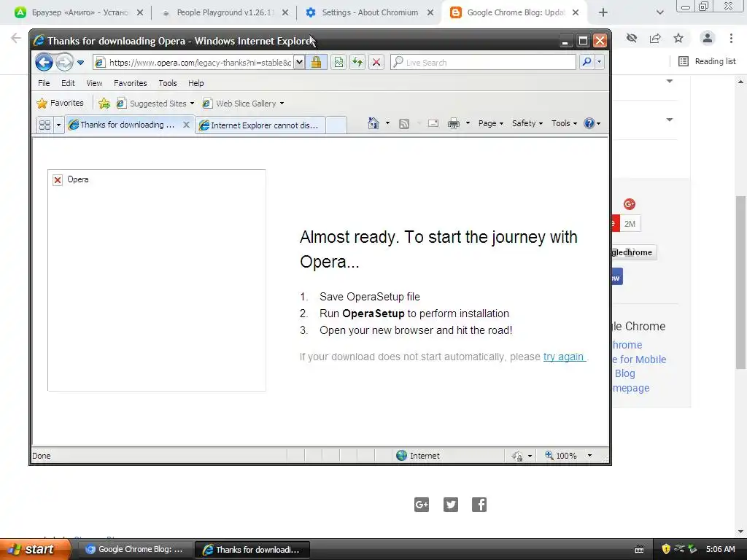Click the Add to Favorites Bar icon
The height and width of the screenshot is (560, 747).
[104, 104]
